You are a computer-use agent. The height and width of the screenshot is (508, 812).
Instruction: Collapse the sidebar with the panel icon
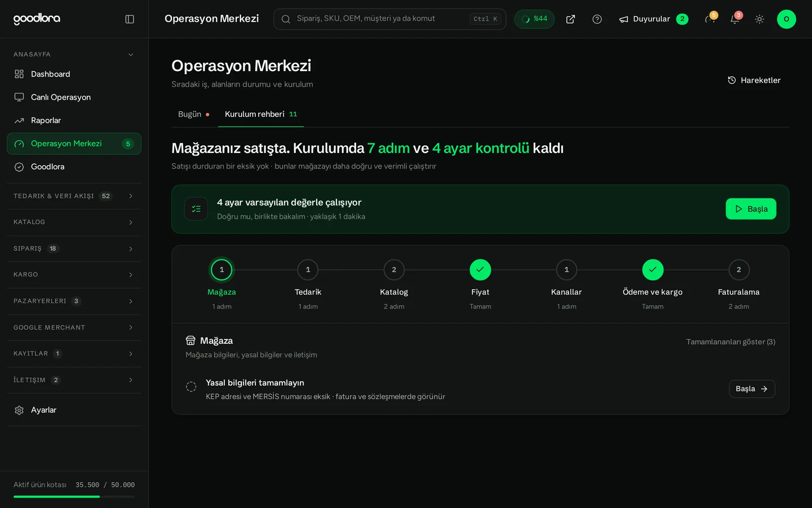[x=129, y=19]
